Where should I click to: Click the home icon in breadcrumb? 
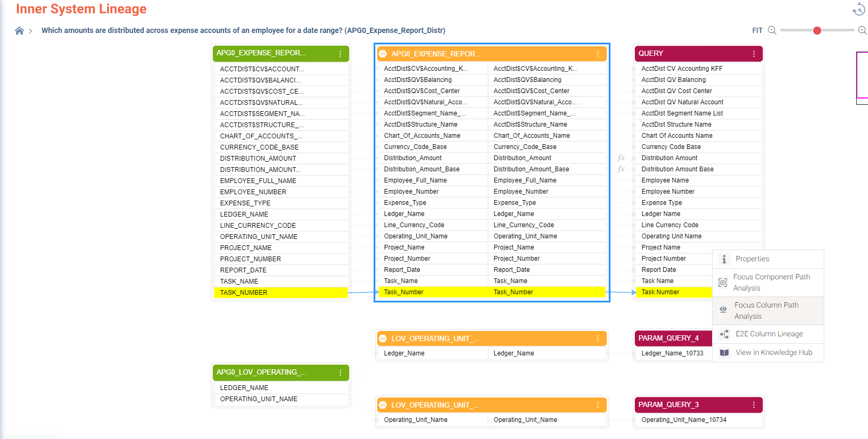pyautogui.click(x=19, y=31)
